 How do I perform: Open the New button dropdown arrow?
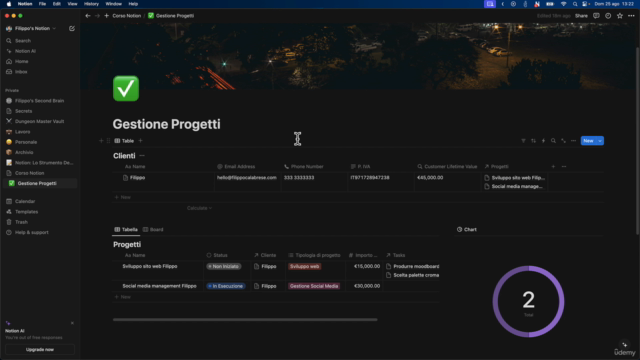point(600,141)
